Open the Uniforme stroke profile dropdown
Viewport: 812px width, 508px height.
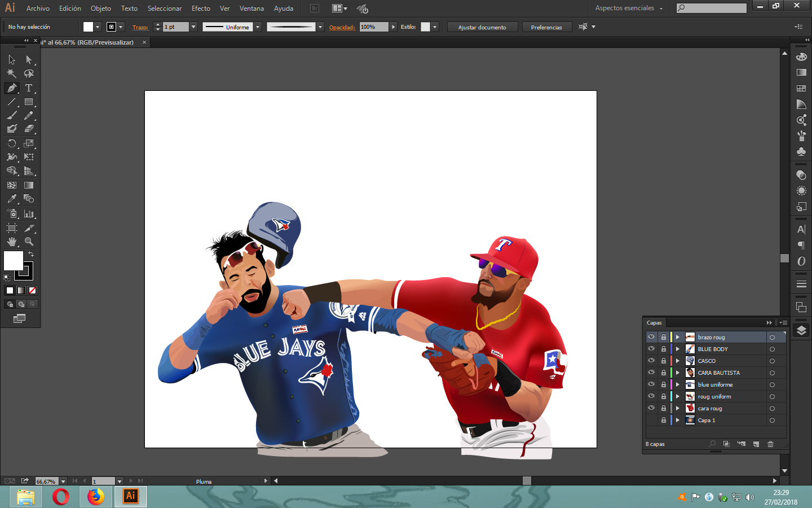tap(258, 27)
